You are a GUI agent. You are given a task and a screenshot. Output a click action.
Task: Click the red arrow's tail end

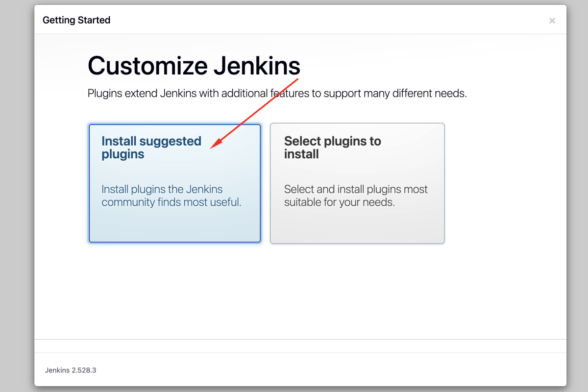[x=297, y=78]
